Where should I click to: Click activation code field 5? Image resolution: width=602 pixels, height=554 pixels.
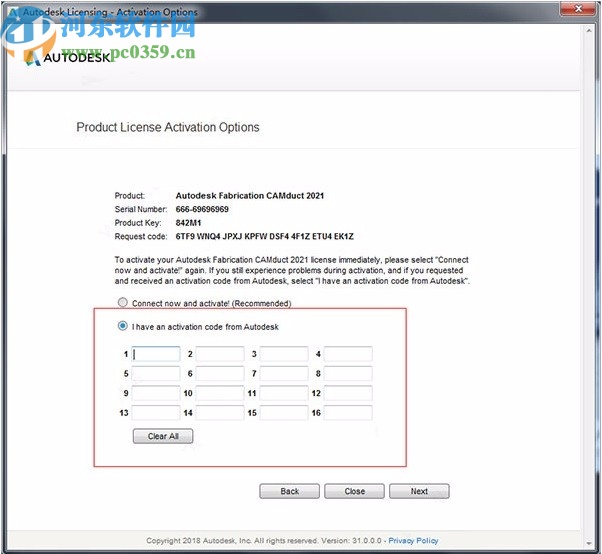[156, 374]
